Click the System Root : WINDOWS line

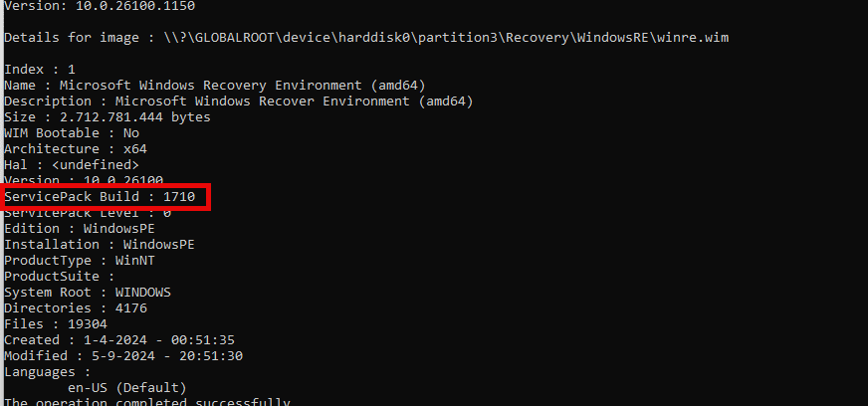click(88, 292)
